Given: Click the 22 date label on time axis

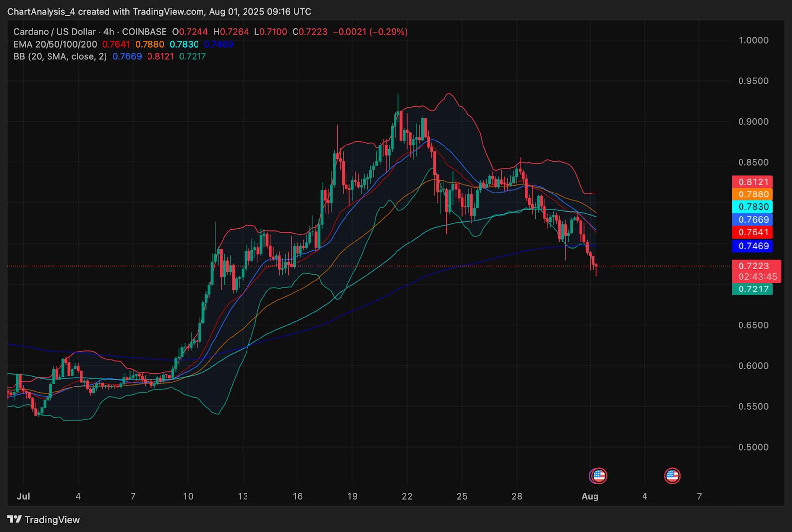Looking at the screenshot, I should coord(407,496).
